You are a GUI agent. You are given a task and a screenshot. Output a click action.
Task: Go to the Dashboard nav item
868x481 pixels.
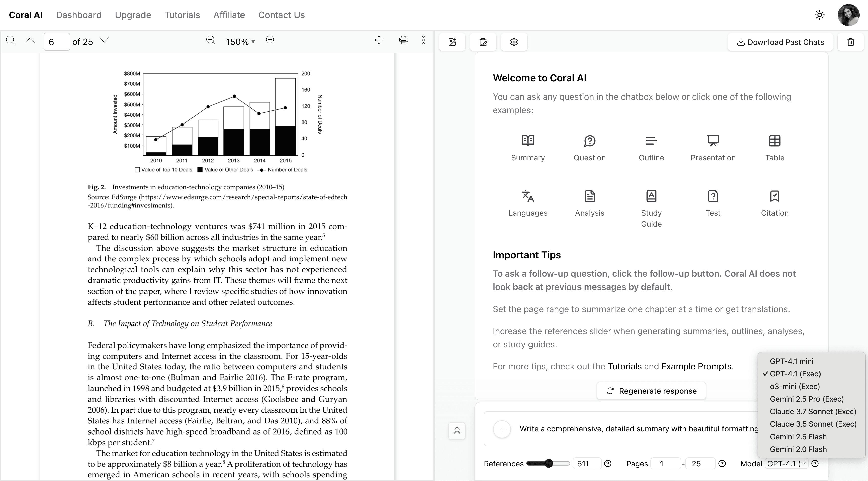pos(78,15)
